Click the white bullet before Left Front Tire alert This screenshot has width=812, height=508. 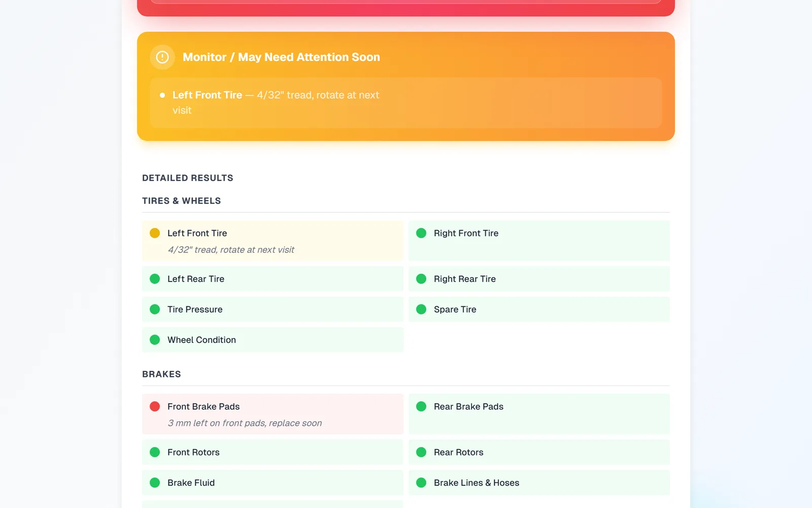[162, 95]
